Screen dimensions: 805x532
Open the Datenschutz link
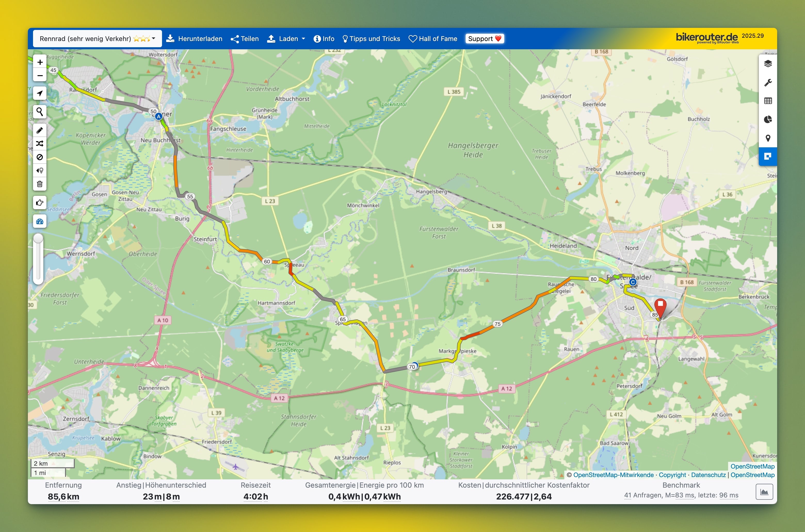point(708,475)
